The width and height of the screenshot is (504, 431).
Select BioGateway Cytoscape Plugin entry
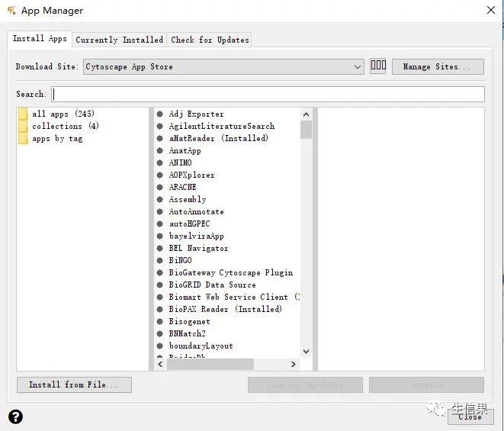click(x=231, y=273)
